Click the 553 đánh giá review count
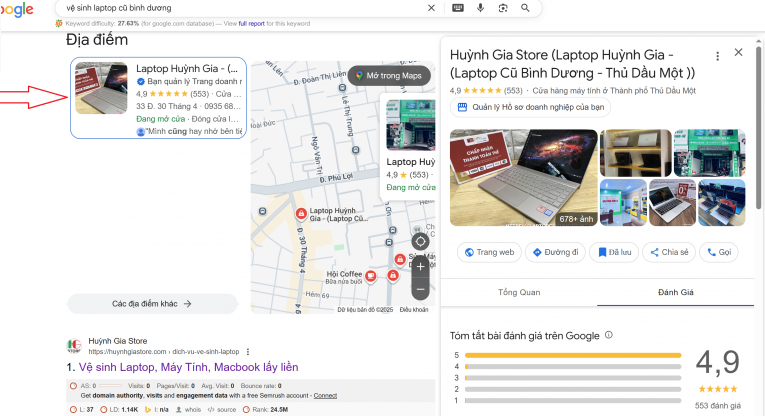Screen dimensions: 765x416 tap(718, 406)
